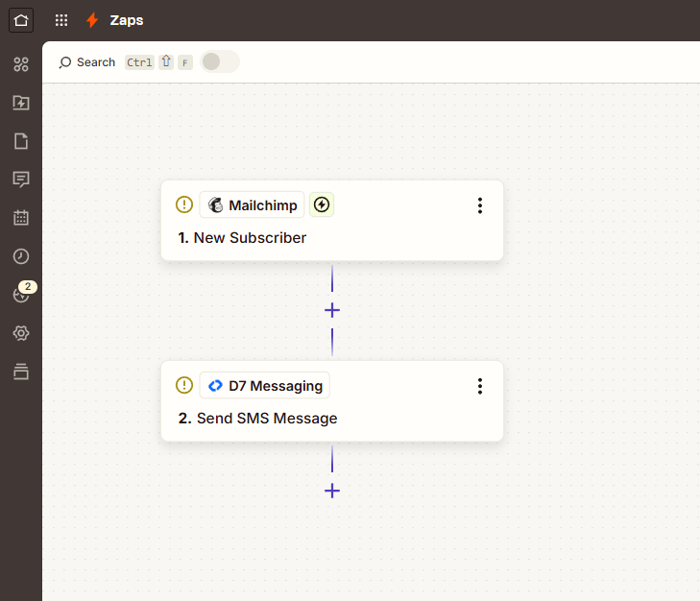Open the clock history sidebar icon
Image resolution: width=700 pixels, height=601 pixels.
[x=21, y=256]
